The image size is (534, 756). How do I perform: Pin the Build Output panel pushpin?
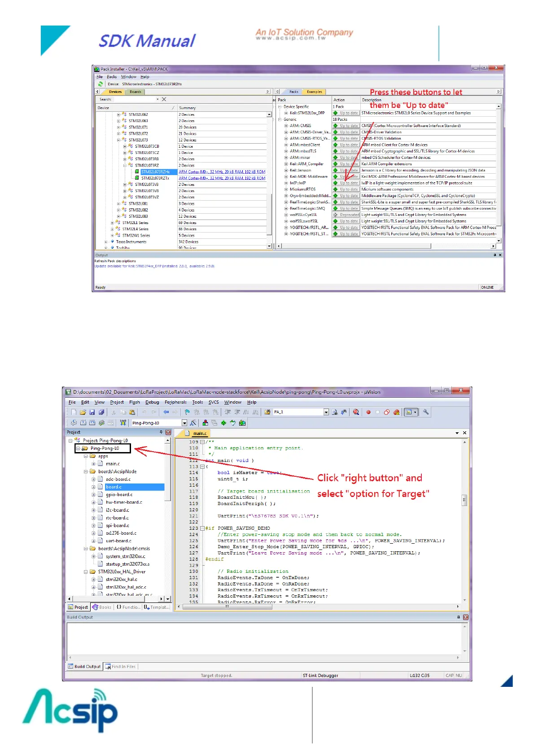tap(458, 617)
